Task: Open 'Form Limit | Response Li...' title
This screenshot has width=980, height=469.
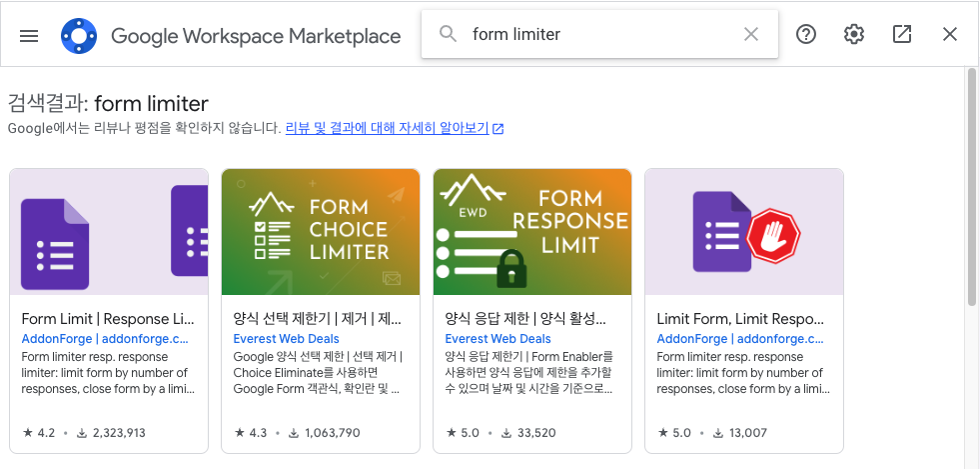Action: coord(108,319)
